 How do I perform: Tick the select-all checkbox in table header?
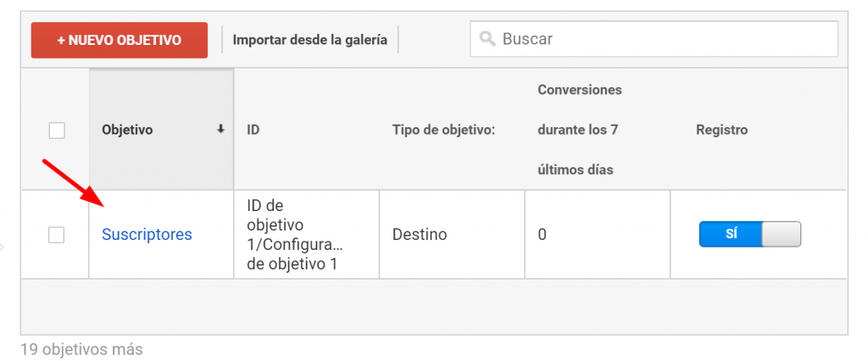coord(57,131)
